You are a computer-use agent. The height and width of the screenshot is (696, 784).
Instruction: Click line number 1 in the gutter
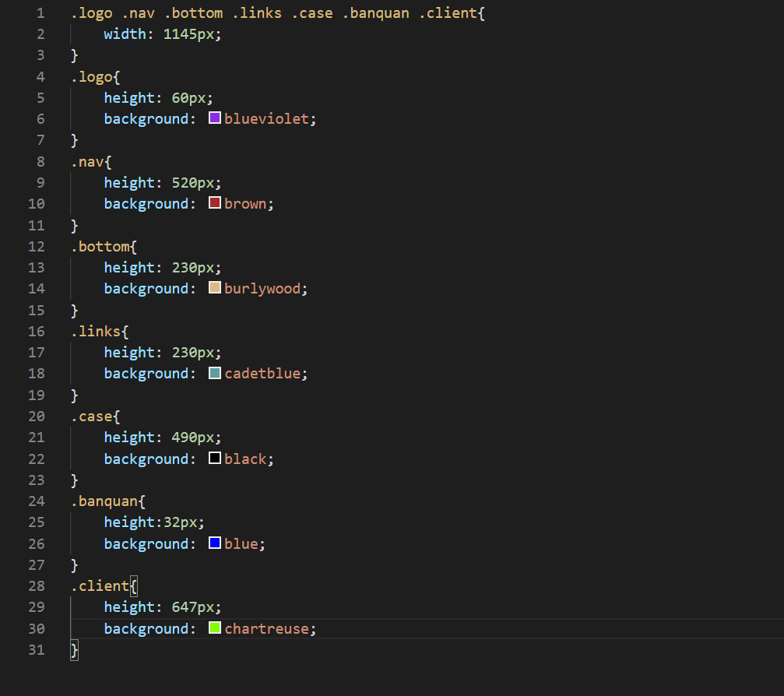click(40, 13)
